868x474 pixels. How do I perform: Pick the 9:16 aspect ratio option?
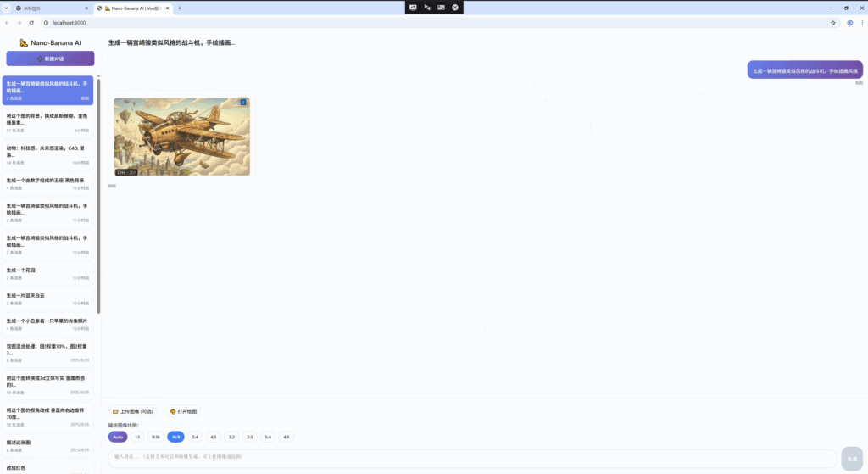tap(156, 437)
